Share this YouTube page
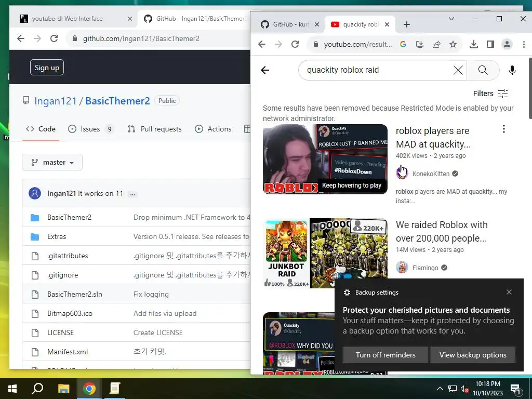The height and width of the screenshot is (399, 532). click(436, 44)
